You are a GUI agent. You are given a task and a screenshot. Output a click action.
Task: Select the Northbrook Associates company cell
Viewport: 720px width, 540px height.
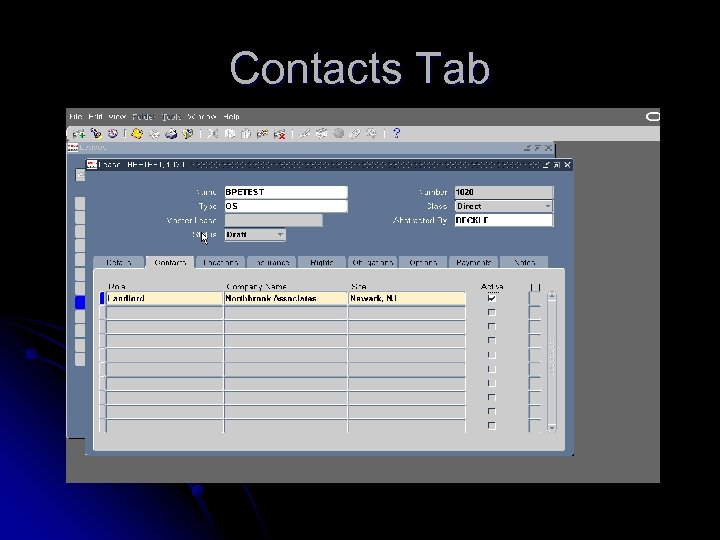click(286, 298)
